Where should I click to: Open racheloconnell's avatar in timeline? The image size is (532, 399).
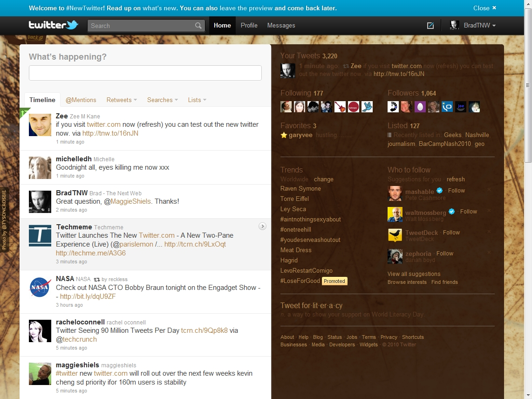tap(40, 331)
